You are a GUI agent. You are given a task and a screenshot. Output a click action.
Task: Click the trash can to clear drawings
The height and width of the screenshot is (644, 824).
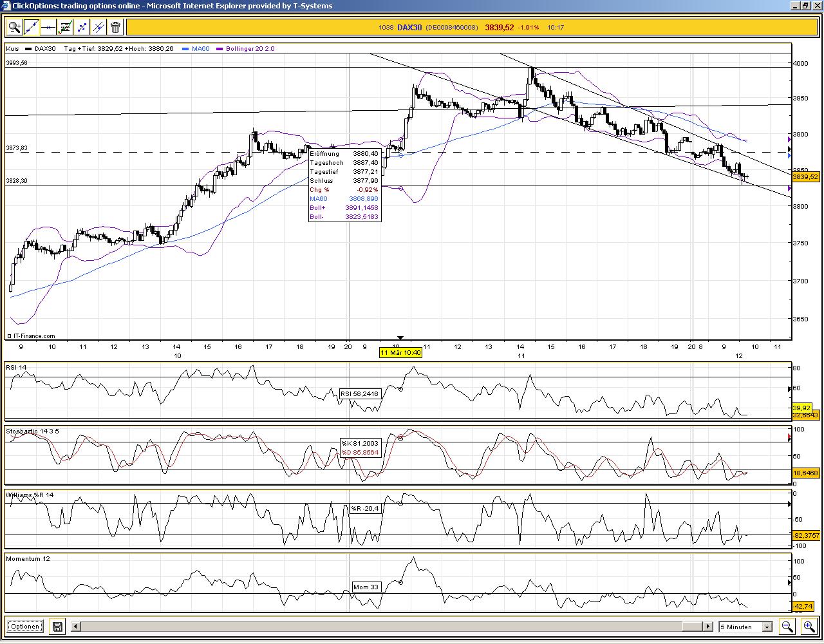coord(115,27)
